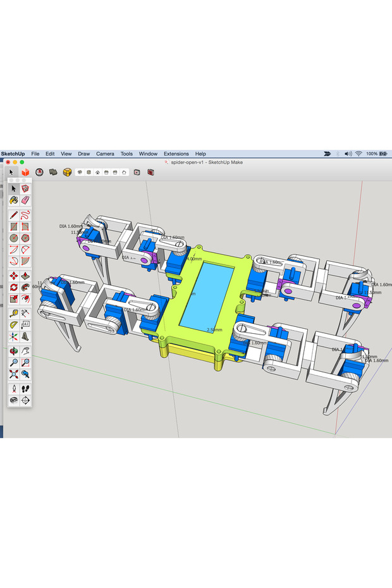Viewport: 392px width, 588px height.
Task: Open the red-cube 3D Warehouse toolbar icon
Action: click(25, 172)
